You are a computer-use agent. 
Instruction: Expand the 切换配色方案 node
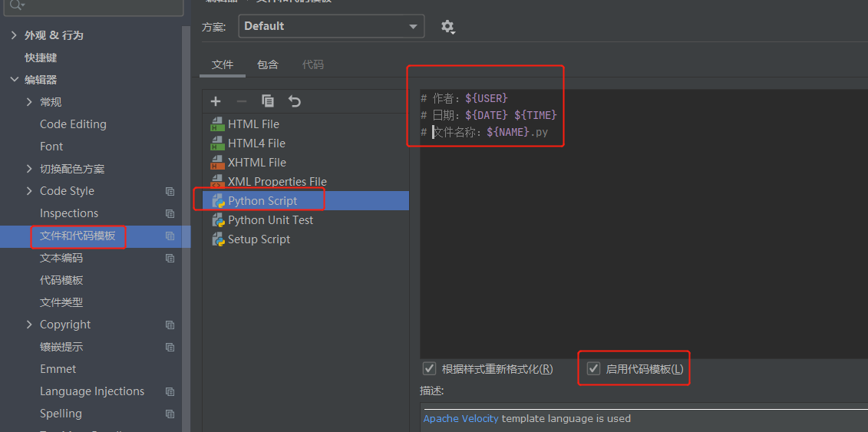coord(29,169)
